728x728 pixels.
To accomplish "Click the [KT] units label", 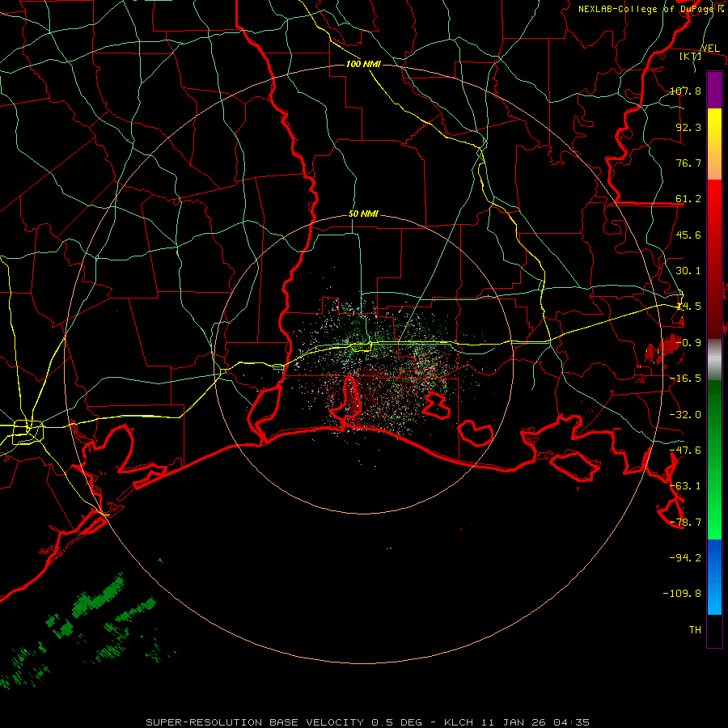I will tap(690, 56).
